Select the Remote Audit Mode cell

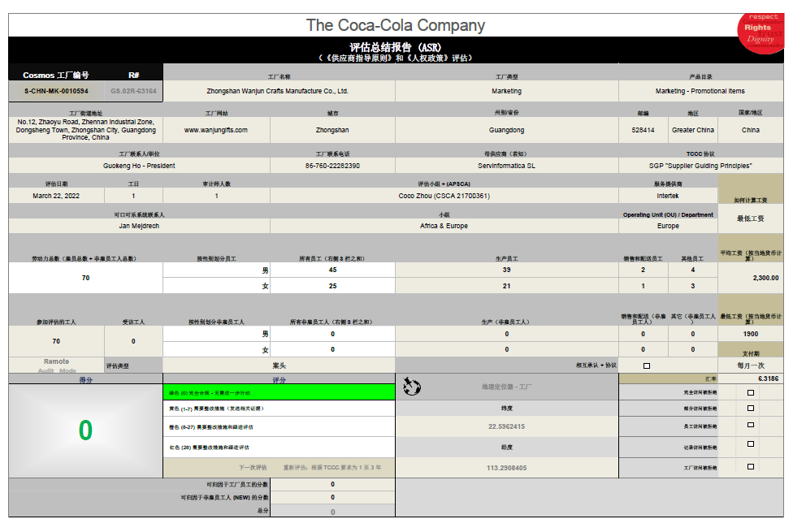56,365
